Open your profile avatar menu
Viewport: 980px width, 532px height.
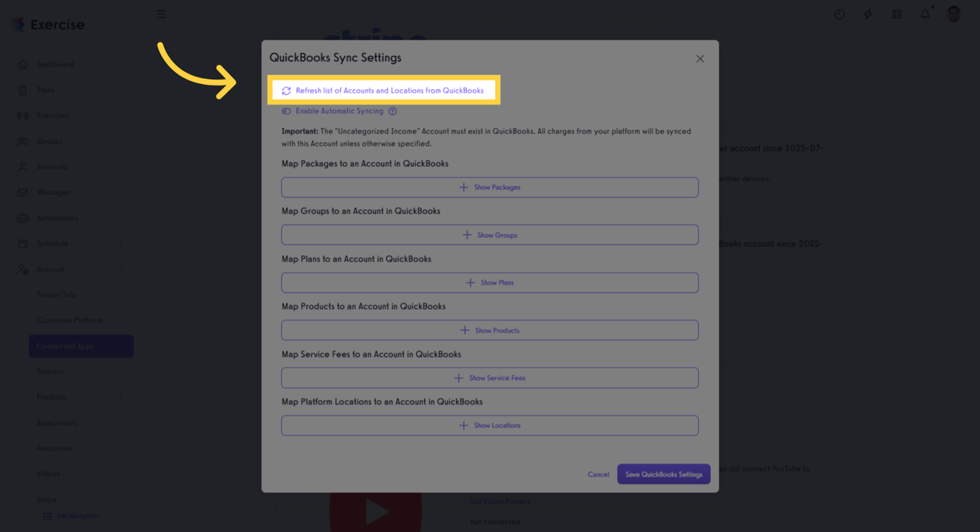pyautogui.click(x=953, y=14)
